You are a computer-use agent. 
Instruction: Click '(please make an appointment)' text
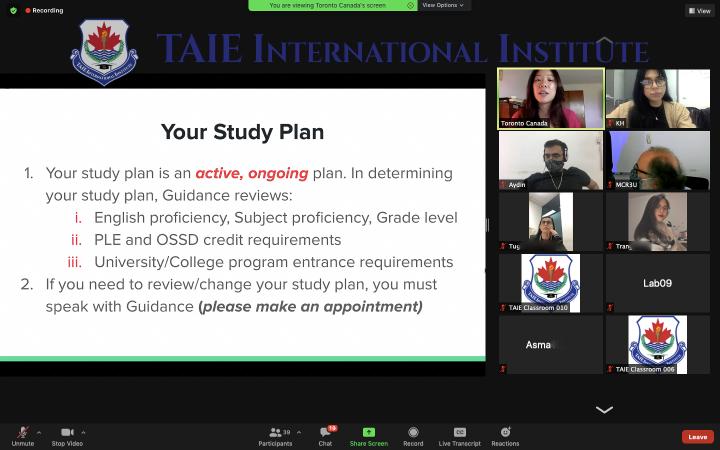tap(310, 306)
